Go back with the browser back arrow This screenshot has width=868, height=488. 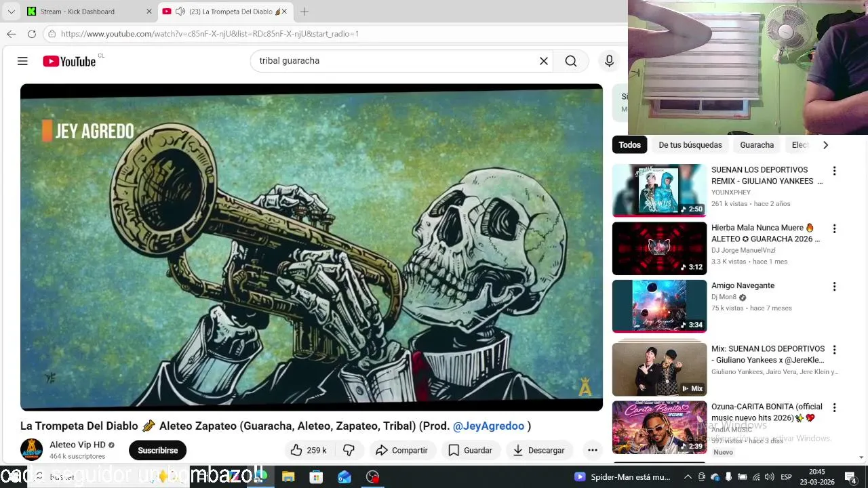(12, 33)
